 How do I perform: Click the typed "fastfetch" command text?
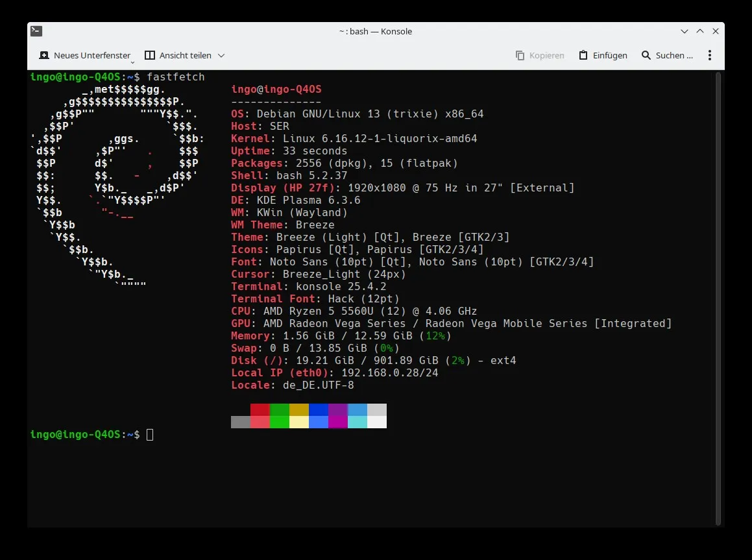175,77
